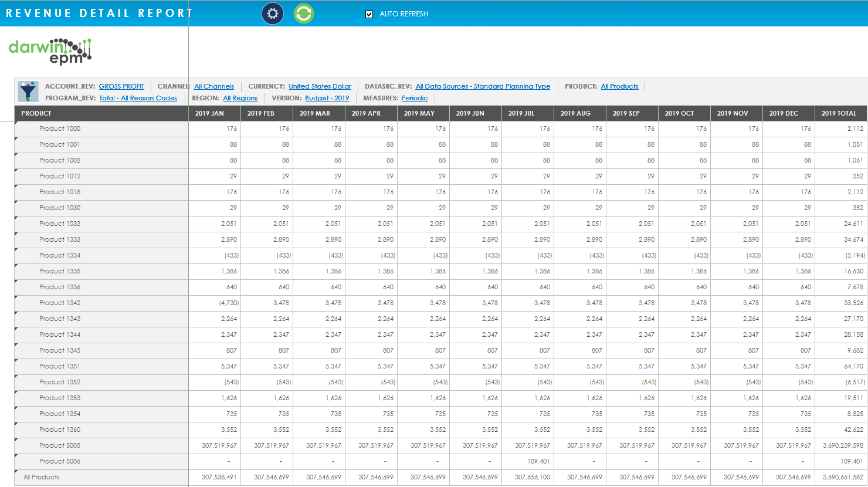Click the green refresh icon

(304, 13)
